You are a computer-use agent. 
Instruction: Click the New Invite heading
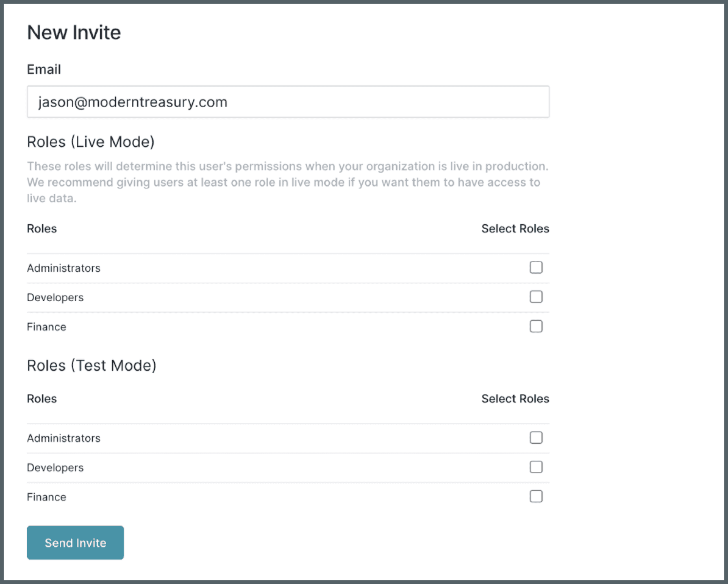[74, 33]
